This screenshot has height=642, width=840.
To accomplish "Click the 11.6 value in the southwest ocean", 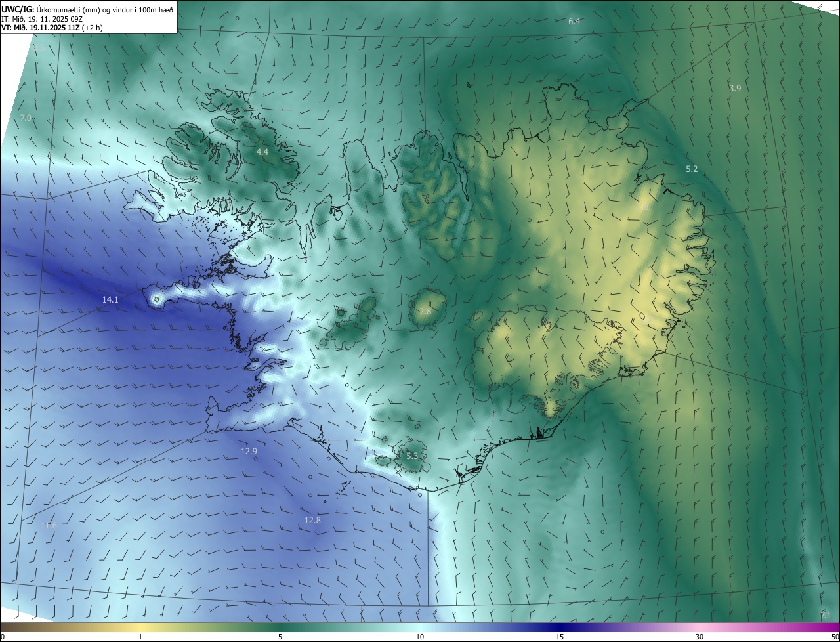I will pyautogui.click(x=49, y=526).
